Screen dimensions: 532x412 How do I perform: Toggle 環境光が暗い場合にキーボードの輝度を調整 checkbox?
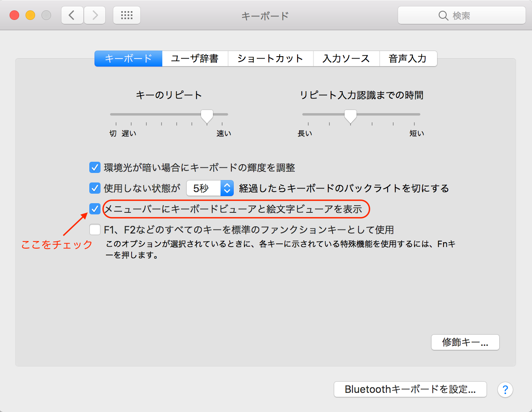click(x=95, y=167)
